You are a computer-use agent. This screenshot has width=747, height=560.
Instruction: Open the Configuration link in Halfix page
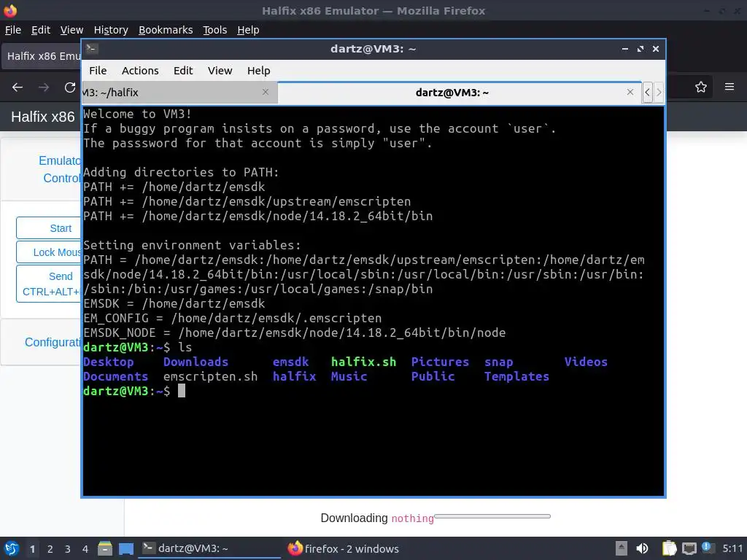(x=53, y=343)
